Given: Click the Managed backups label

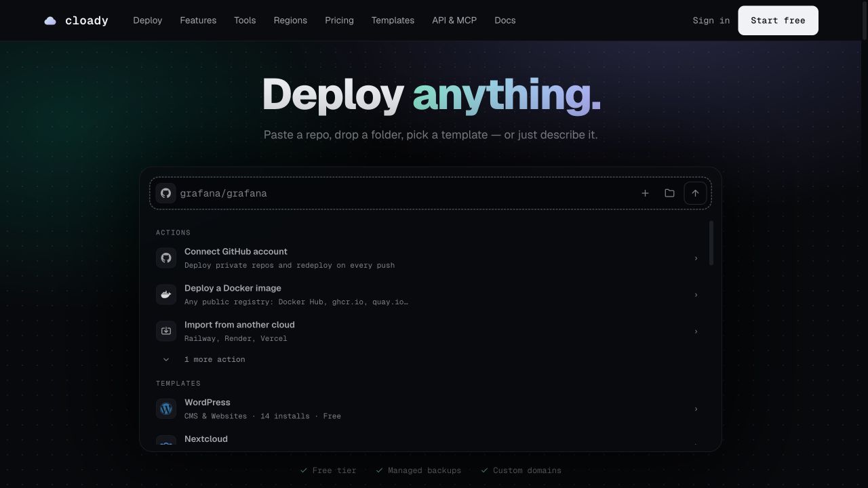Looking at the screenshot, I should (x=418, y=470).
